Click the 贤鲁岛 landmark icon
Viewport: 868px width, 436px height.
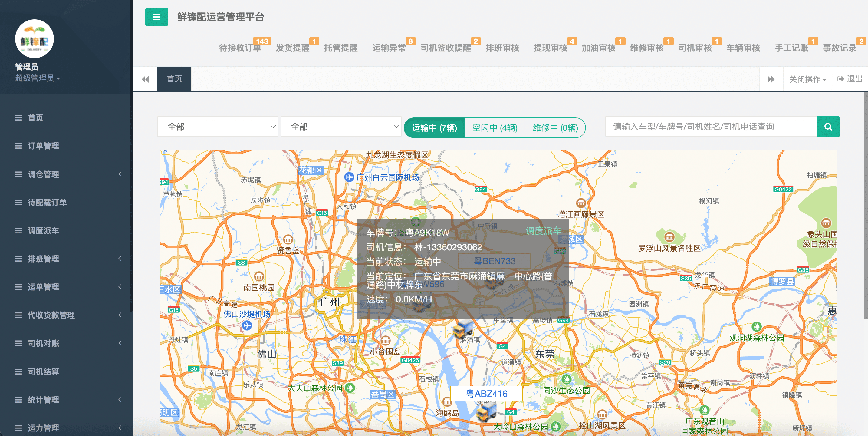click(288, 239)
